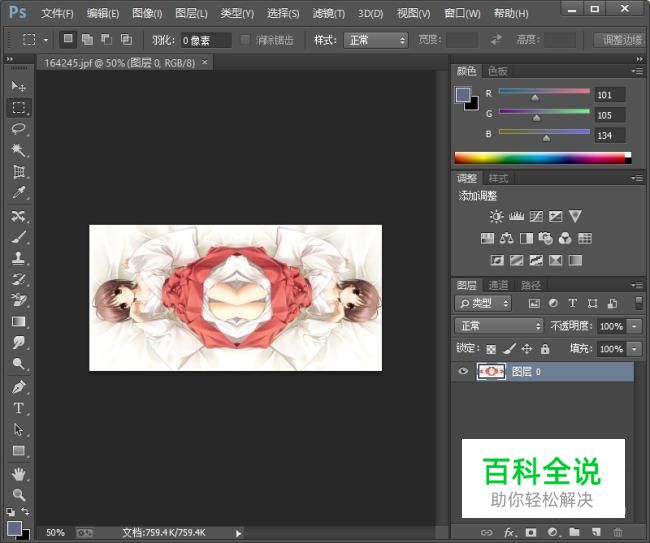Select 图层 0 layer thumbnail
Image resolution: width=650 pixels, height=543 pixels.
(491, 371)
